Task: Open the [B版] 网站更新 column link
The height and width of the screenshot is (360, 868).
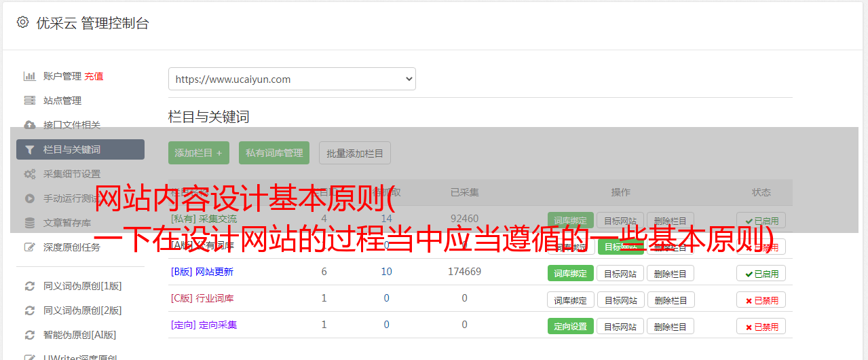Action: tap(202, 272)
